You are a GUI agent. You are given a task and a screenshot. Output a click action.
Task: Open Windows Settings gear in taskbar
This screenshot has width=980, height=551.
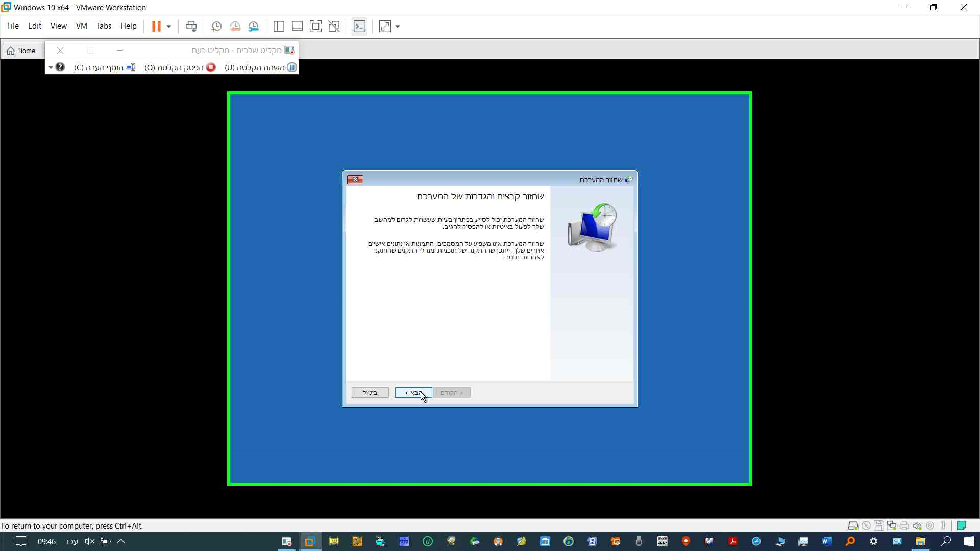873,541
